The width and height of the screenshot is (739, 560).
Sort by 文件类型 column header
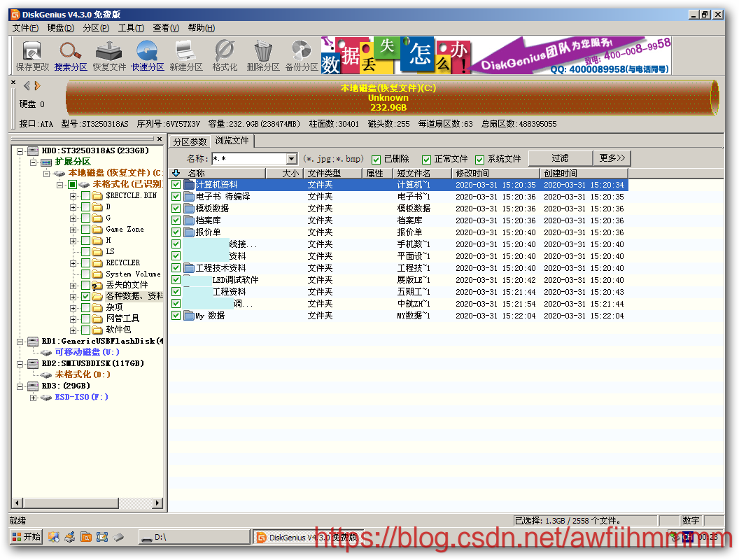(x=332, y=173)
